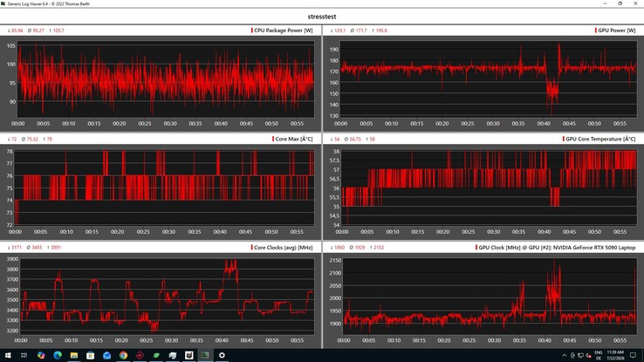The height and width of the screenshot is (362, 644).
Task: Click the CPU power minimum value 85.94
Action: point(17,31)
